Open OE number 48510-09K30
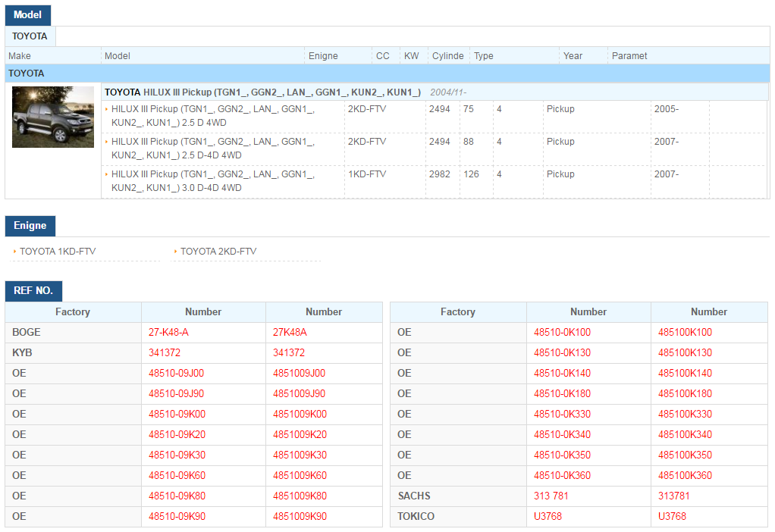This screenshot has width=775, height=532. pyautogui.click(x=177, y=455)
